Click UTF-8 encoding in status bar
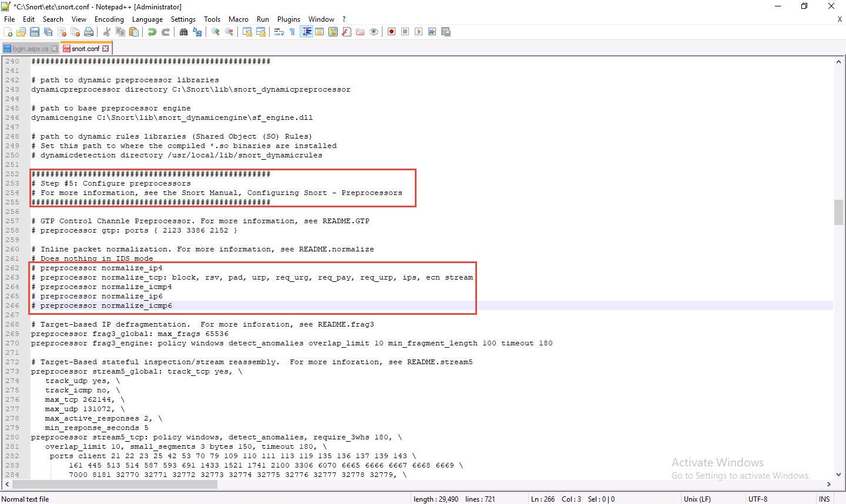Viewport: 846px width, 504px height. (758, 499)
